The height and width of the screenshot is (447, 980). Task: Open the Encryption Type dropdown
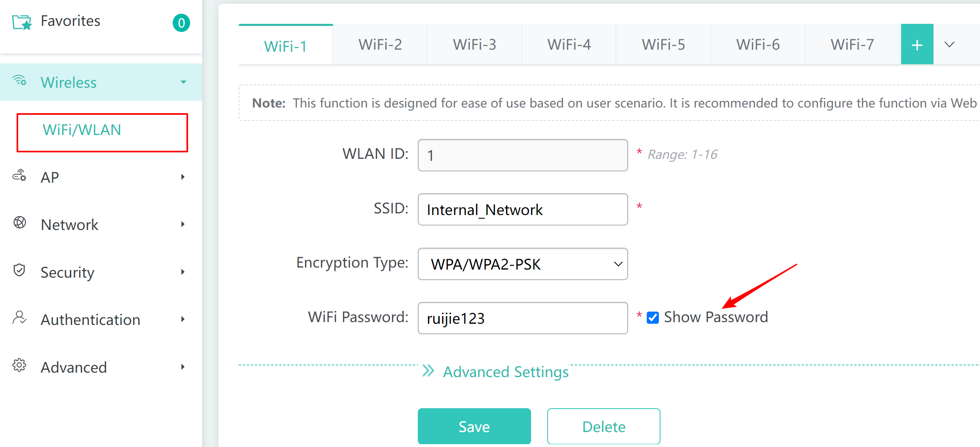(523, 264)
